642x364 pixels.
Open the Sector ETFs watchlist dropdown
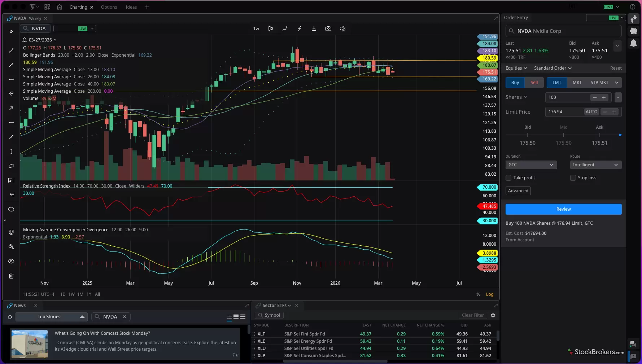point(276,306)
